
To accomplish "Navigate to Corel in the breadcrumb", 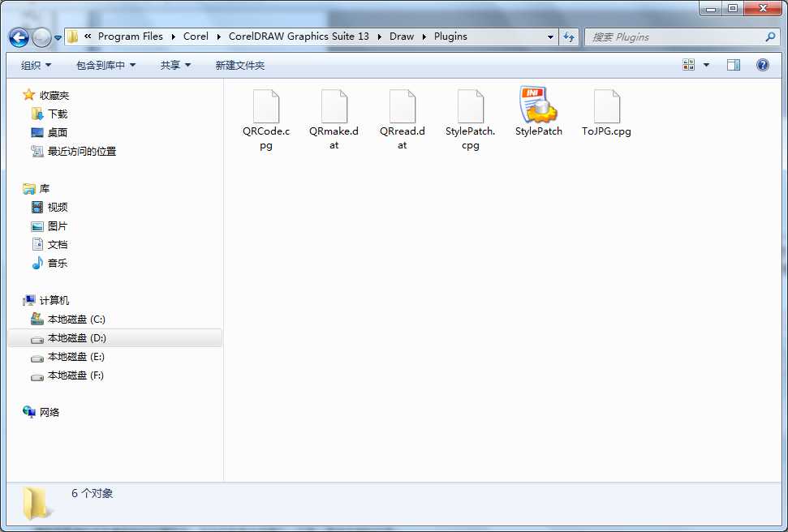I will (x=196, y=36).
